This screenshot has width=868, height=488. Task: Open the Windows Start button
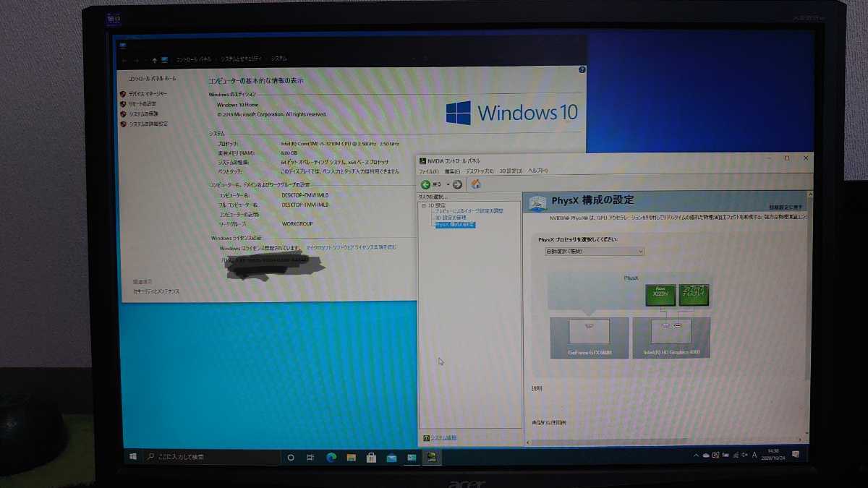pyautogui.click(x=133, y=457)
